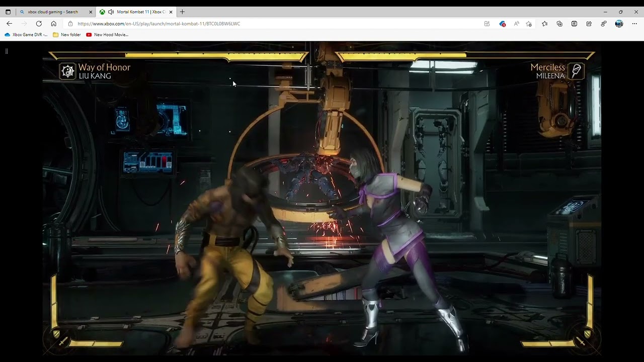Open Collections panel
The width and height of the screenshot is (644, 362).
[559, 24]
